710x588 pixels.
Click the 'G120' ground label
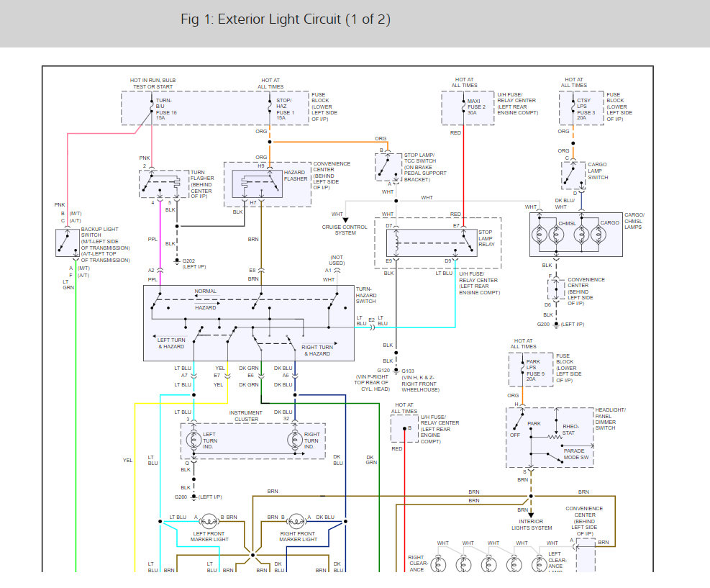click(x=383, y=370)
